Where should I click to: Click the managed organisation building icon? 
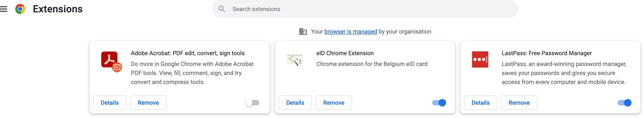pos(303,32)
